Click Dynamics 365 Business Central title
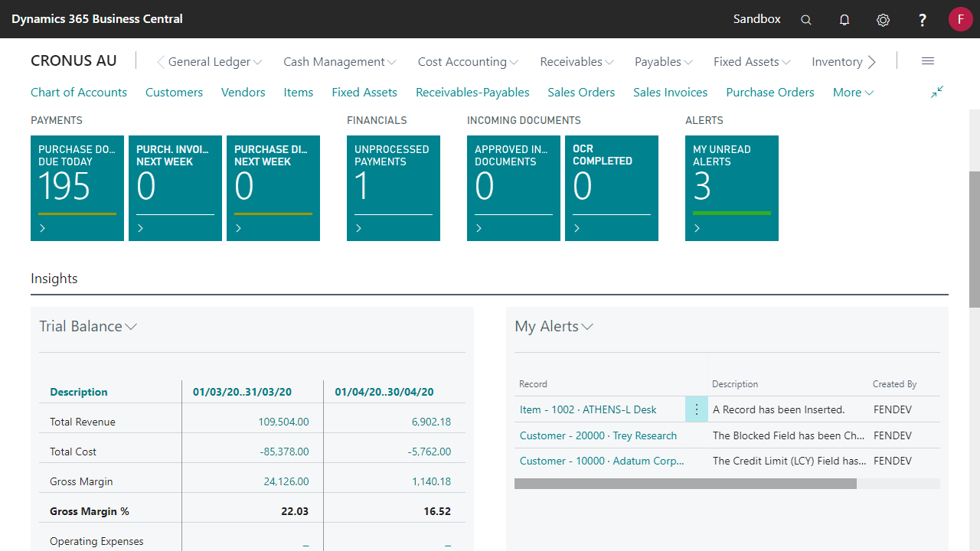Viewport: 980px width, 551px height. pos(97,19)
